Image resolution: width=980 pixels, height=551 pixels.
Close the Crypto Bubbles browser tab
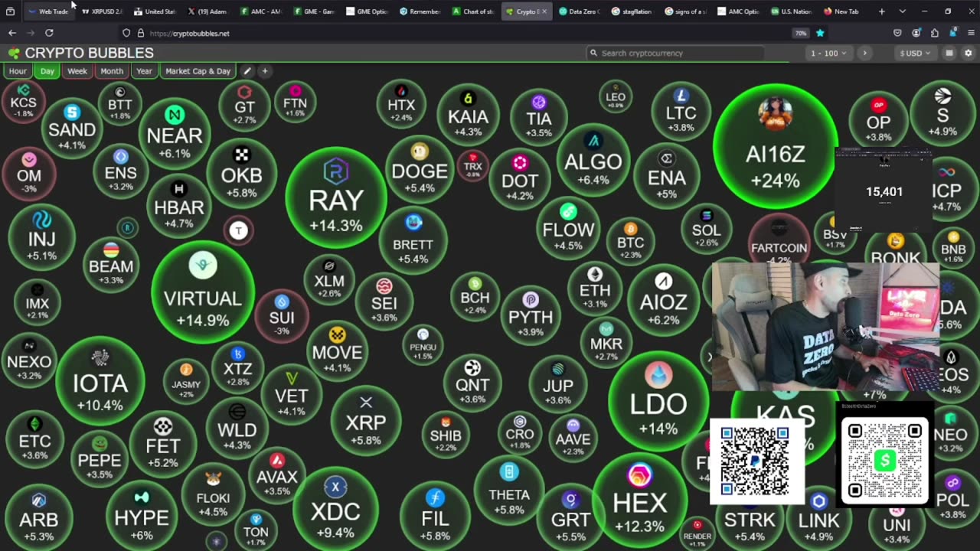coord(544,11)
